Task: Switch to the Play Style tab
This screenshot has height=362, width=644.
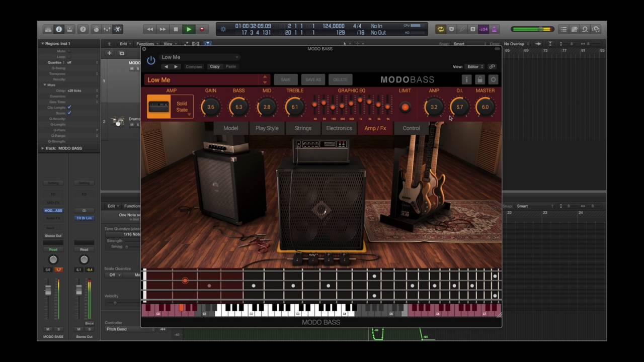Action: click(x=267, y=128)
